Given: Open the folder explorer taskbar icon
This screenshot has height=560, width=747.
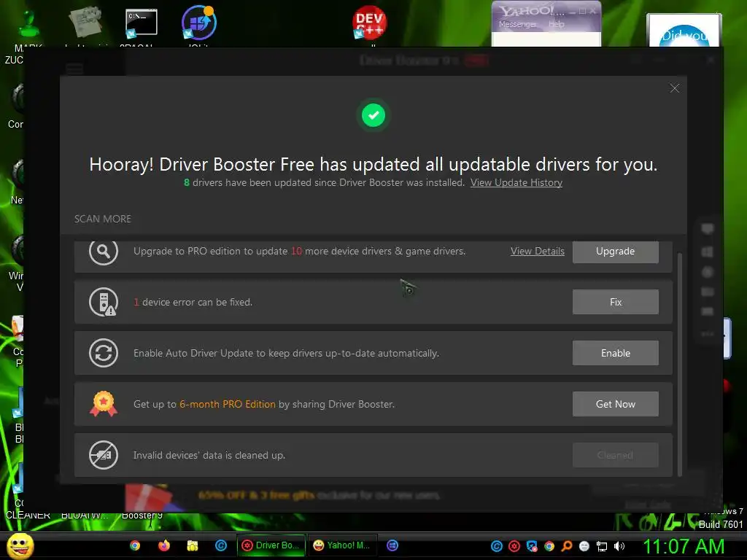Looking at the screenshot, I should tap(193, 545).
